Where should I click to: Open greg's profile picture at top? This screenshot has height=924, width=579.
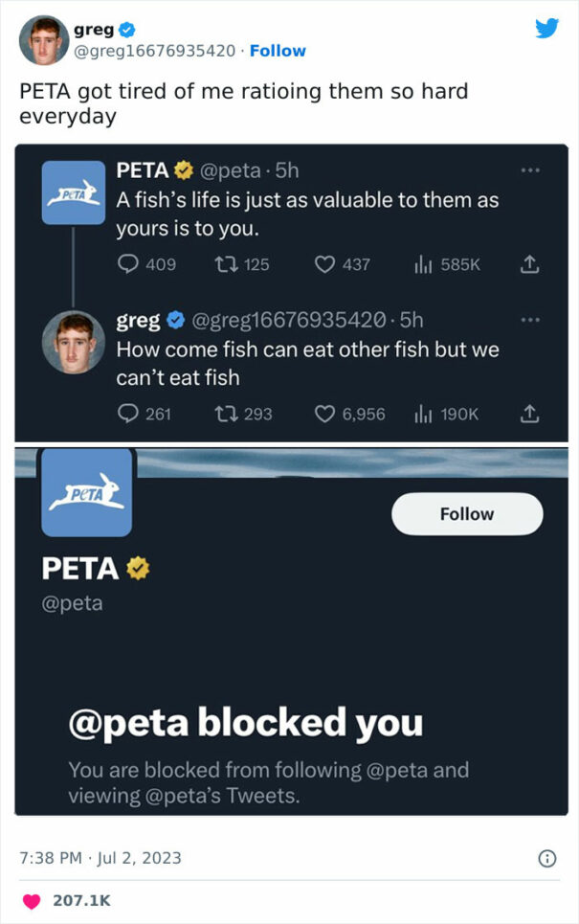pyautogui.click(x=44, y=40)
